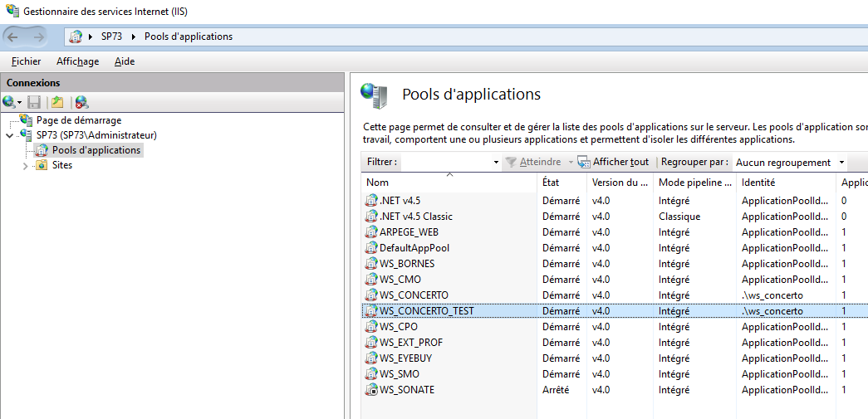This screenshot has width=868, height=419.
Task: Click the WS_EXT_PROF pool icon
Action: pos(371,343)
